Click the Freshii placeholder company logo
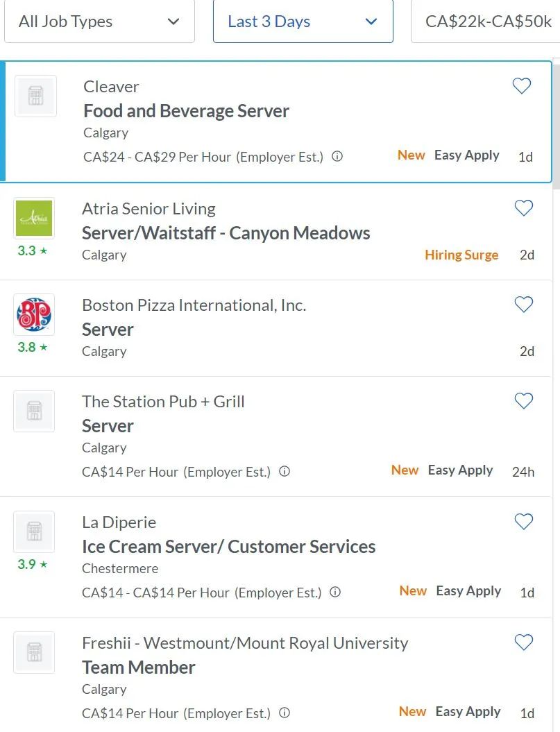The width and height of the screenshot is (560, 732). tap(34, 652)
